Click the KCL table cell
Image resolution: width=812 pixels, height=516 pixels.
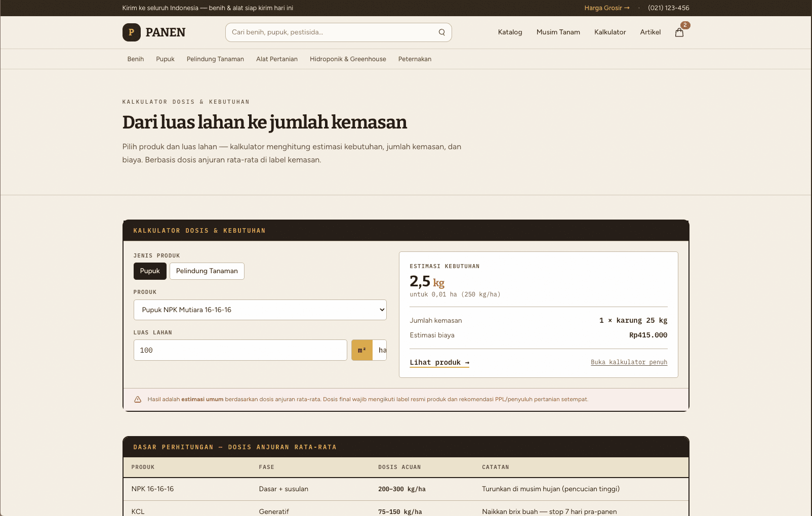[138, 511]
